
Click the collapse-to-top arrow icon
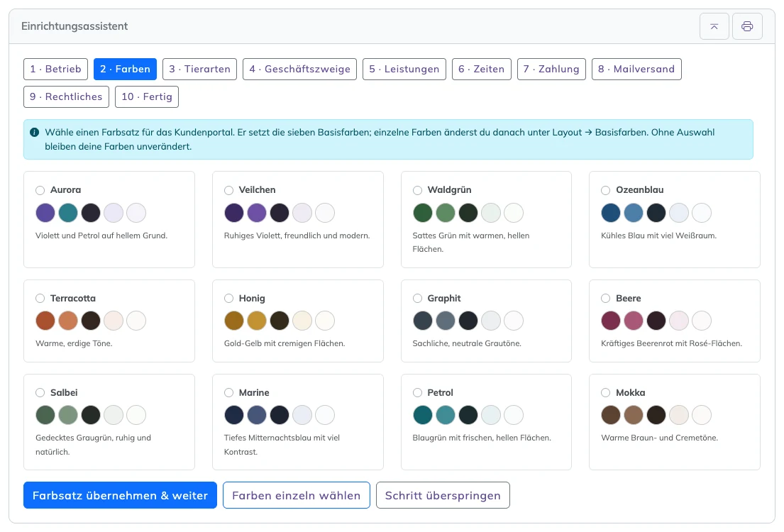(x=714, y=26)
